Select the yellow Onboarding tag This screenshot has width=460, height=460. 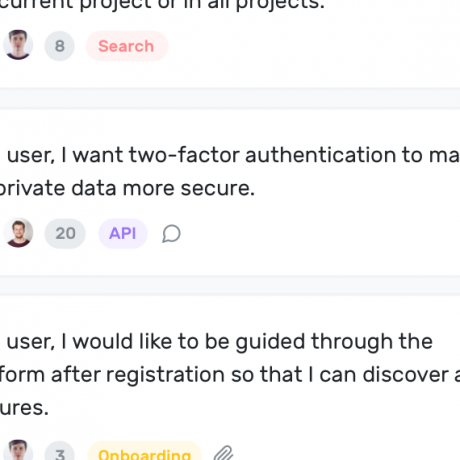[144, 451]
